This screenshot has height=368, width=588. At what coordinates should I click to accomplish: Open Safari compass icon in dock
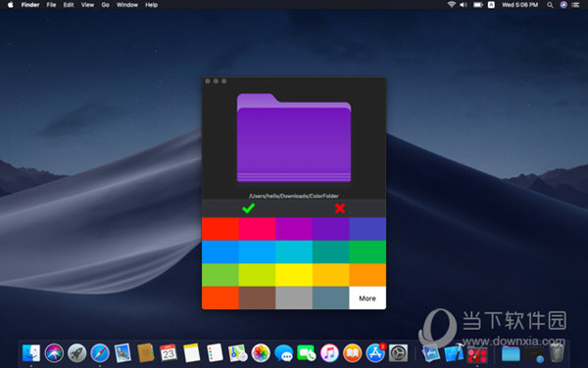[100, 353]
